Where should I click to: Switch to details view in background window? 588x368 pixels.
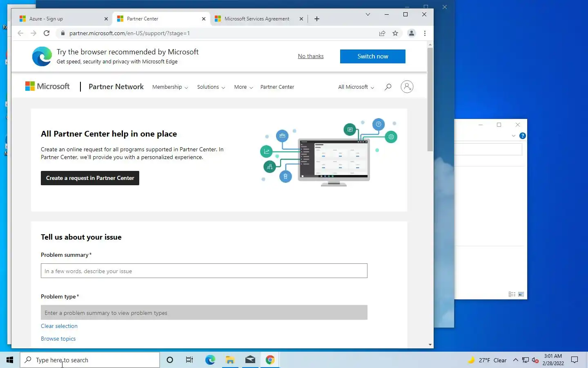coord(512,294)
